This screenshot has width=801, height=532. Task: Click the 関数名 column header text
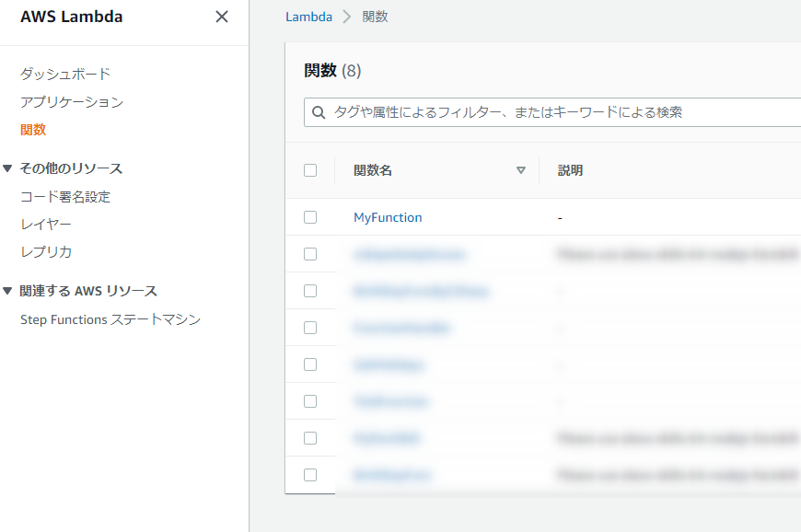point(372,170)
